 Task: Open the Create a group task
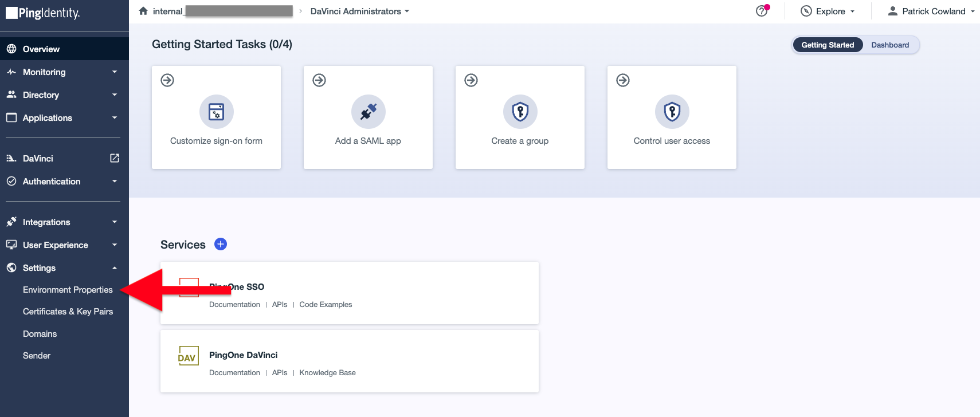520,117
